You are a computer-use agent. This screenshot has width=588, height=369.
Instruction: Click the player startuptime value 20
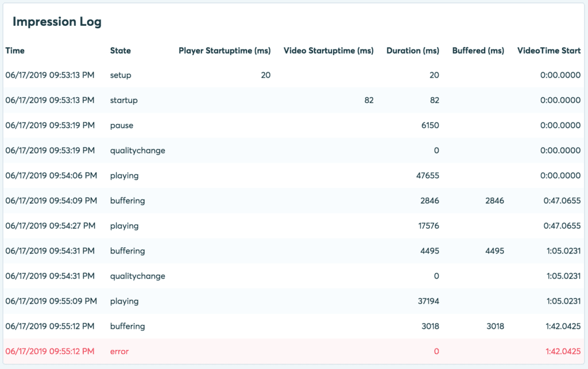(265, 75)
